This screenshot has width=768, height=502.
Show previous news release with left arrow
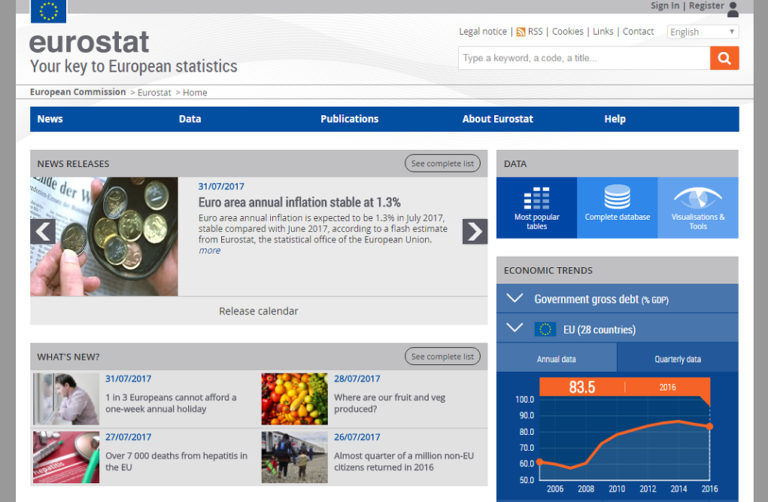[43, 231]
